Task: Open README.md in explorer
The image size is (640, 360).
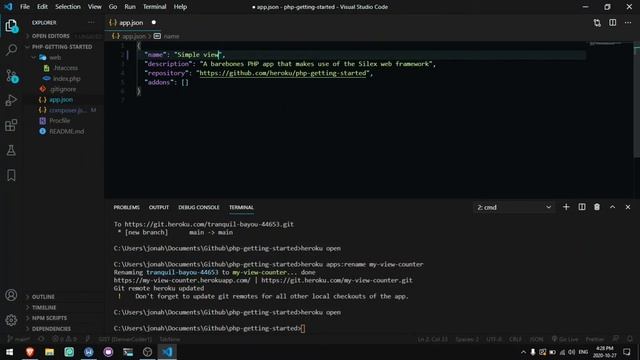Action: [67, 131]
